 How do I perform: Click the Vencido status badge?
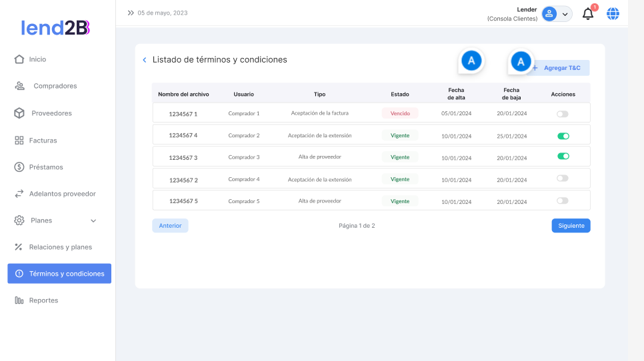400,113
